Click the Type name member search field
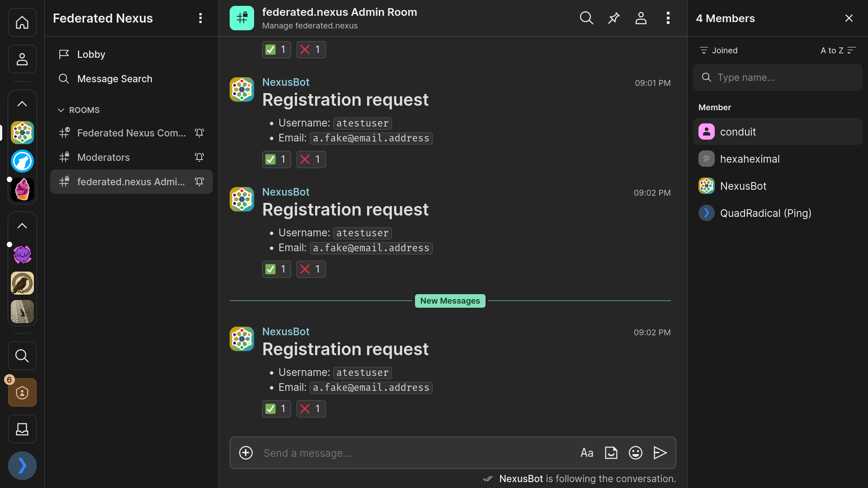Screen dimensions: 868x488 [777, 77]
